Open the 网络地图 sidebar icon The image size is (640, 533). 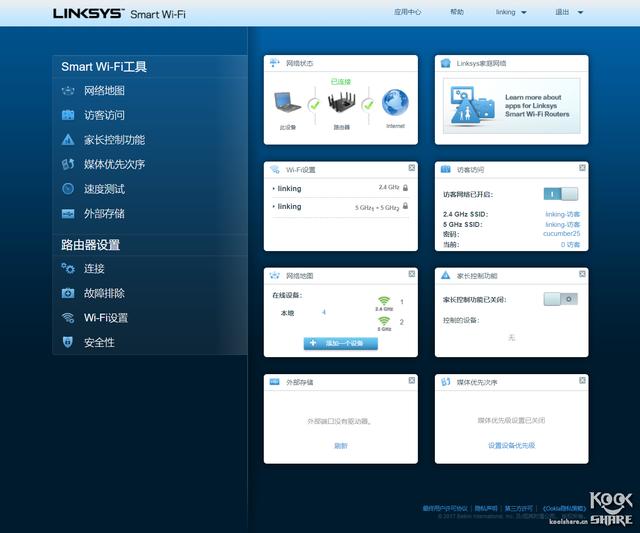click(x=68, y=91)
